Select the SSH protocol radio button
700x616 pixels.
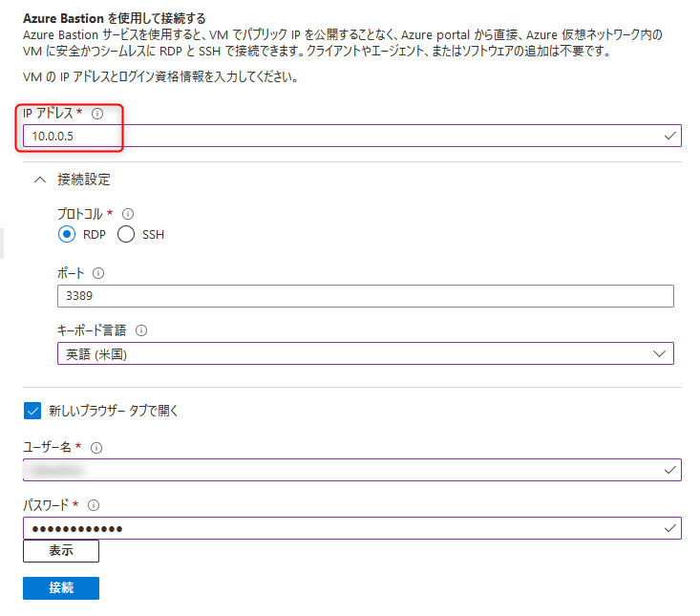[126, 234]
